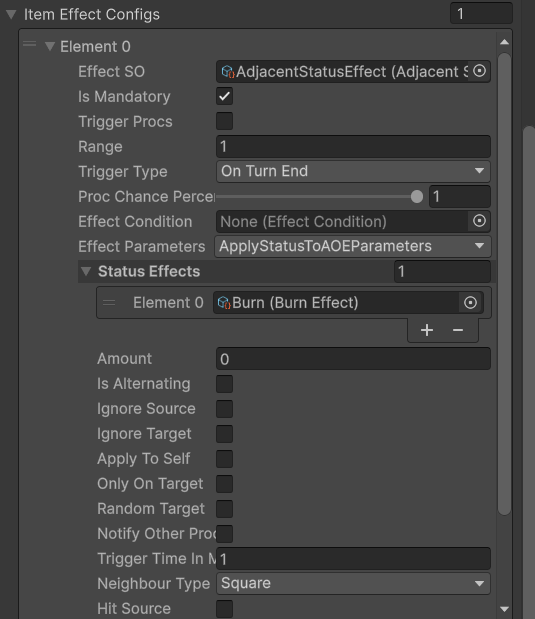This screenshot has width=535, height=619.
Task: Click the scroll down arrow of the list
Action: pyautogui.click(x=504, y=609)
